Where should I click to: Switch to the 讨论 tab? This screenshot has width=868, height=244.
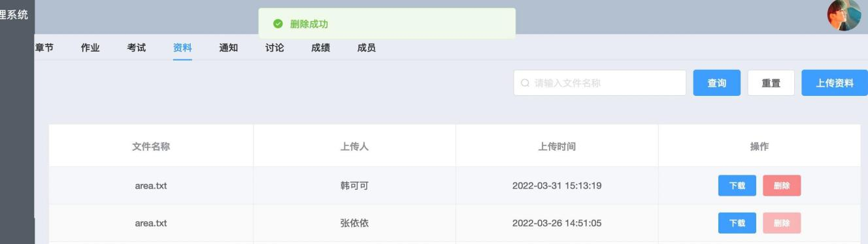tap(275, 48)
